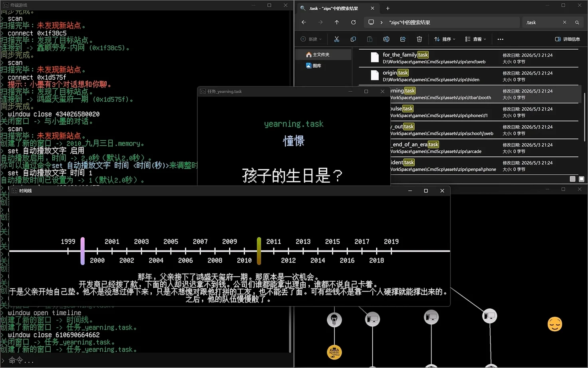Expand the 新建 new item dropdown
The width and height of the screenshot is (588, 368).
pyautogui.click(x=311, y=39)
